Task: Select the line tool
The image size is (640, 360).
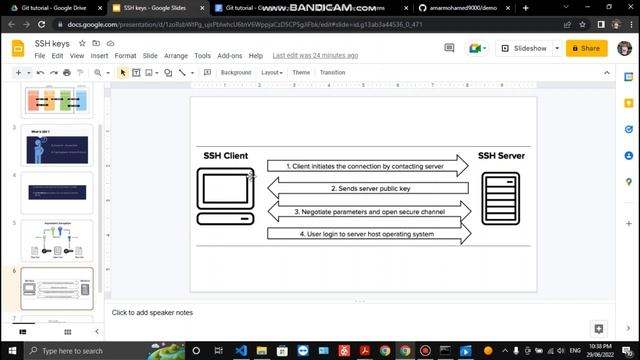Action: coord(182,73)
